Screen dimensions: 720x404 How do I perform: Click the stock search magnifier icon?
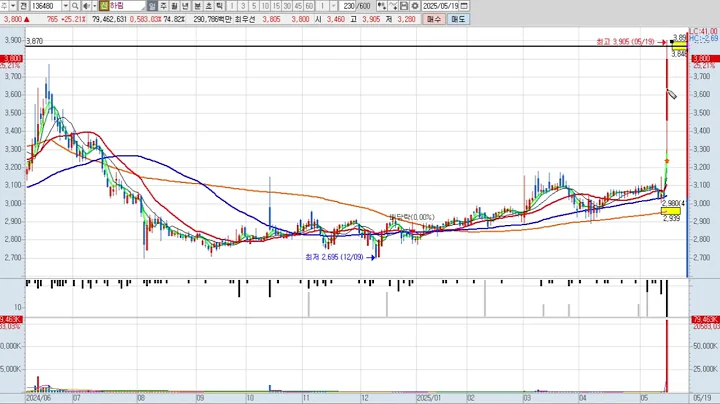click(75, 6)
